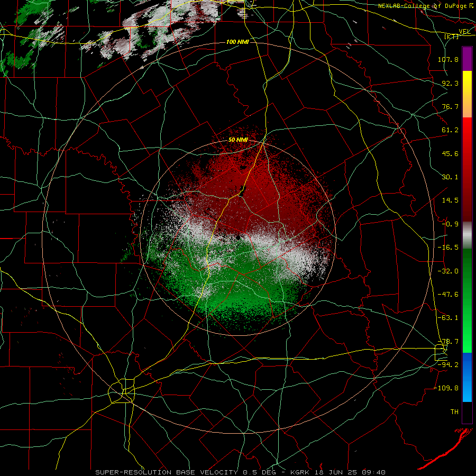Click the purple top segment of color bar
The width and height of the screenshot is (476, 476).
[467, 59]
